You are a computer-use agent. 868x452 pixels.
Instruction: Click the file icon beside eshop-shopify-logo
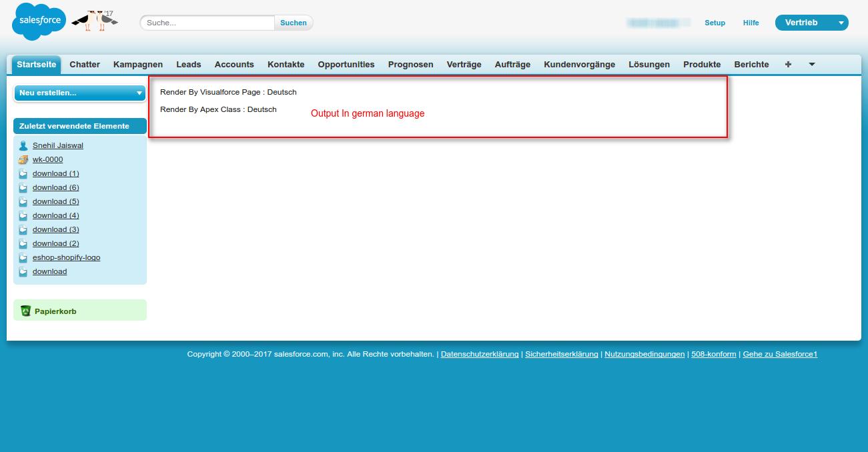tap(23, 257)
